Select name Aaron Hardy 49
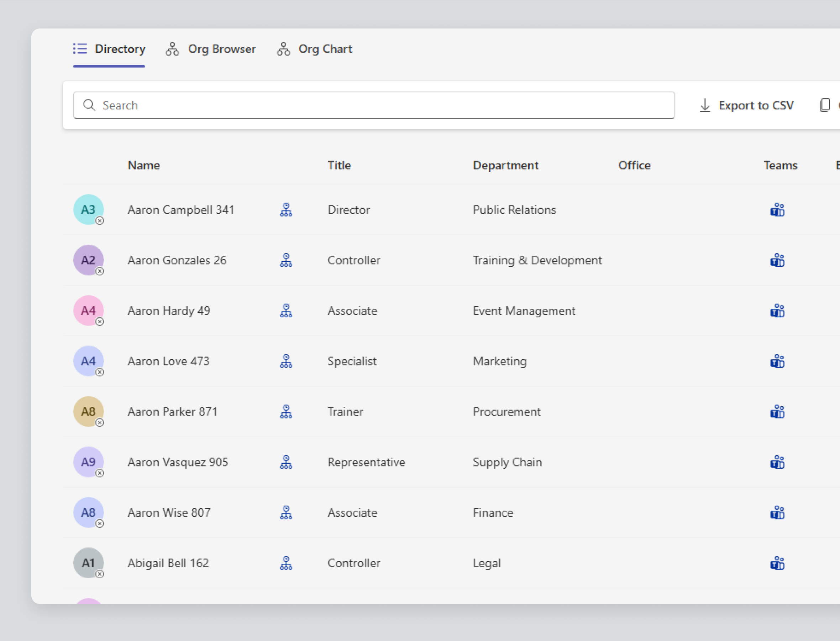This screenshot has height=641, width=840. pyautogui.click(x=169, y=311)
